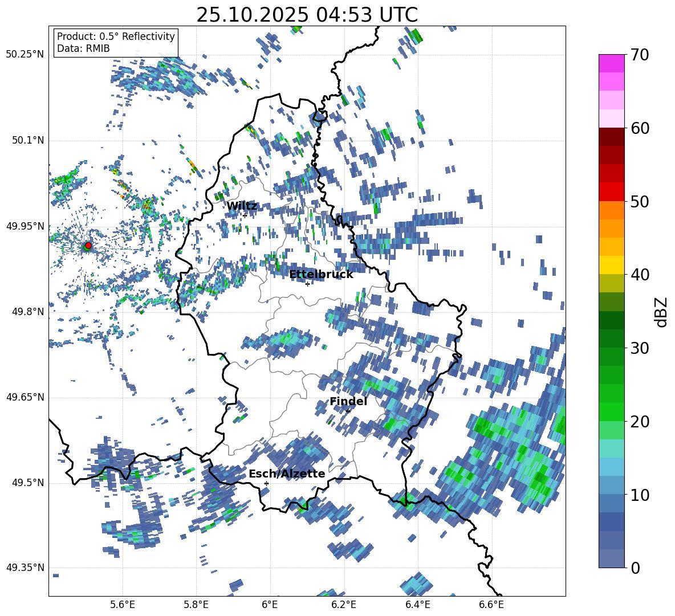Click the blue 10 dBZ colorbar band
The height and width of the screenshot is (616, 675).
click(611, 486)
